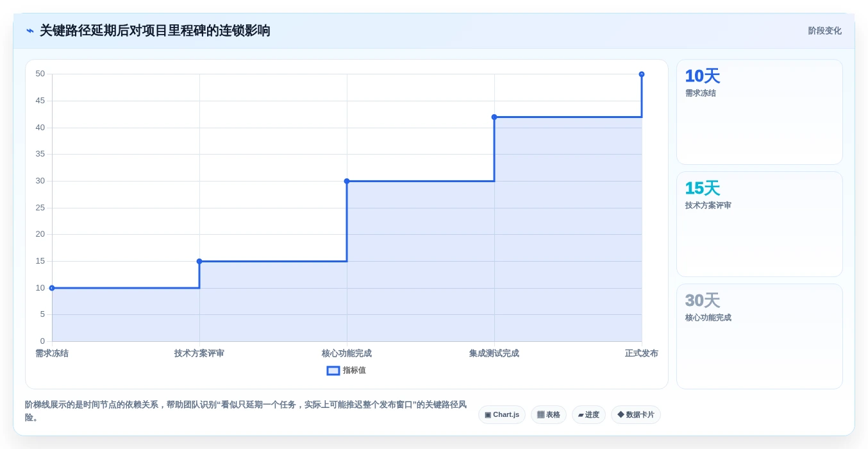This screenshot has height=449, width=868.
Task: Click the x-axis label 核心功能完成
Action: 347,353
